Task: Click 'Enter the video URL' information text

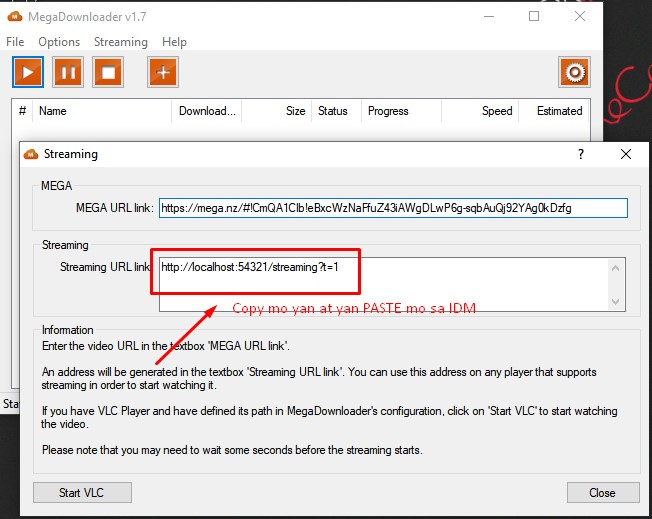Action: coord(165,346)
